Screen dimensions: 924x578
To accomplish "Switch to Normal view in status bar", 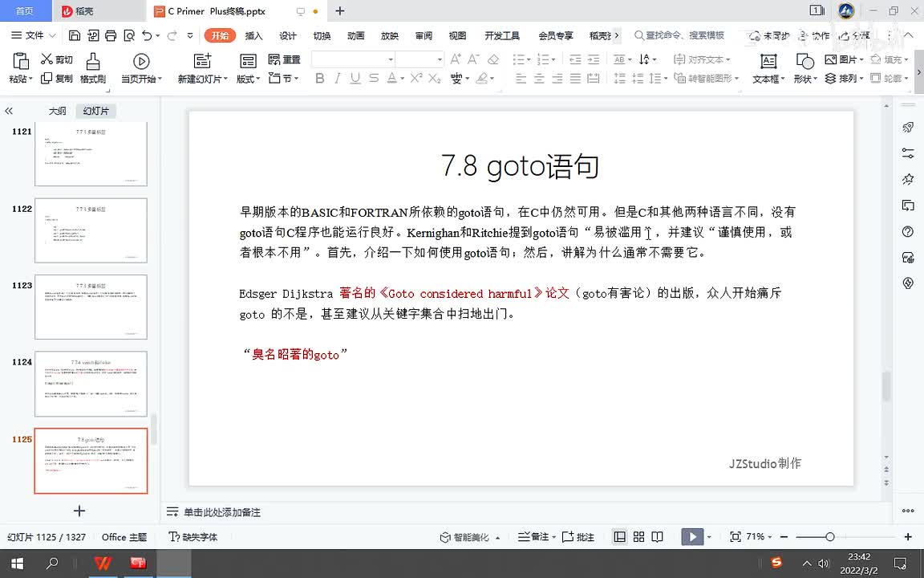I will 619,537.
